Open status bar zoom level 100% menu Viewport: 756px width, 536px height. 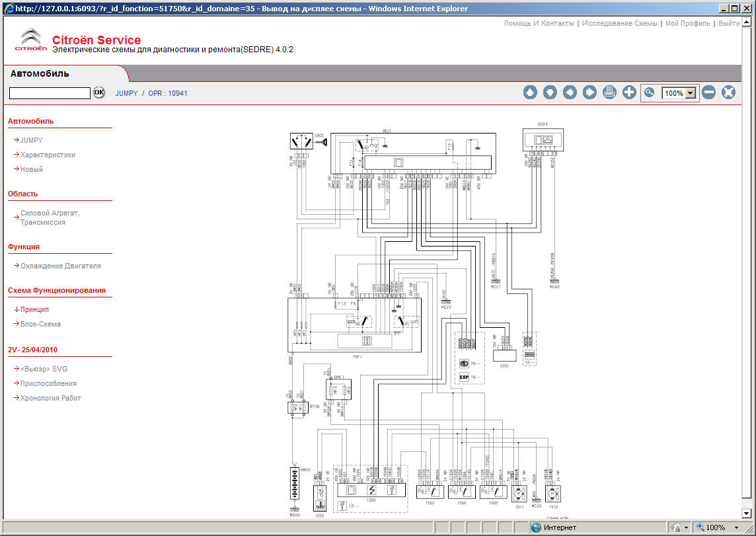coord(718,528)
